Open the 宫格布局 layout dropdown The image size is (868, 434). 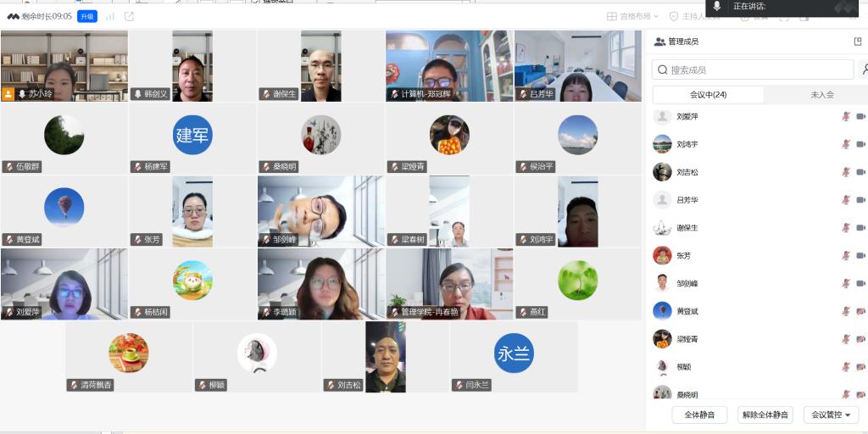point(632,17)
